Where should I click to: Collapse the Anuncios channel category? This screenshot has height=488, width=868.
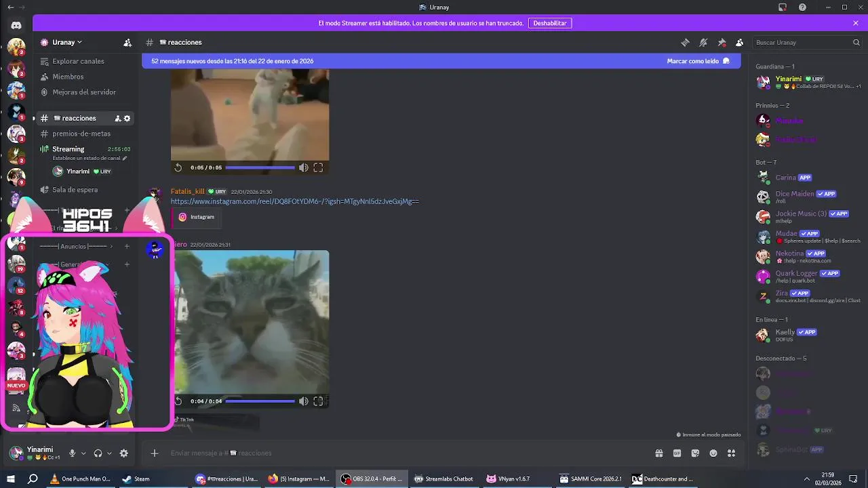pyautogui.click(x=73, y=246)
